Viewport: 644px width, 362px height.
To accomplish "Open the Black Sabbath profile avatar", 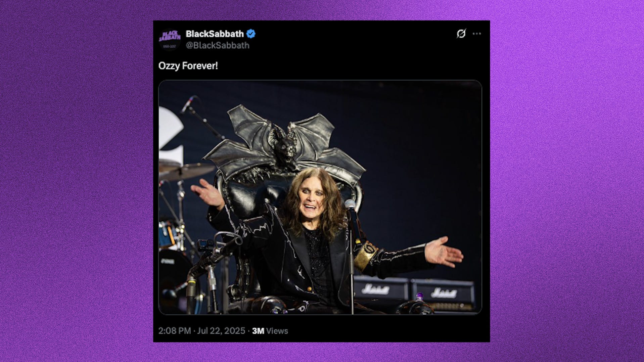I will pyautogui.click(x=170, y=39).
